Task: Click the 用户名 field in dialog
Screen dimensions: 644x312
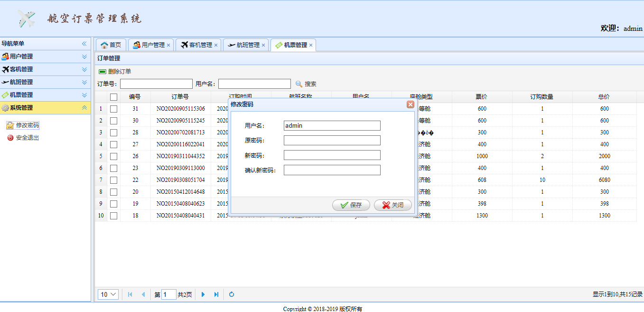Action: coord(332,126)
